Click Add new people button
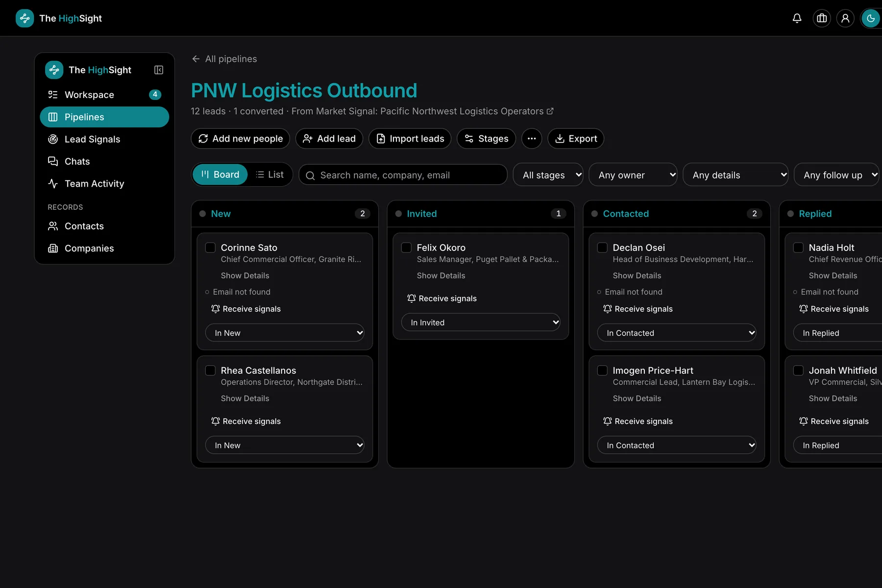This screenshot has height=588, width=882. 241,139
